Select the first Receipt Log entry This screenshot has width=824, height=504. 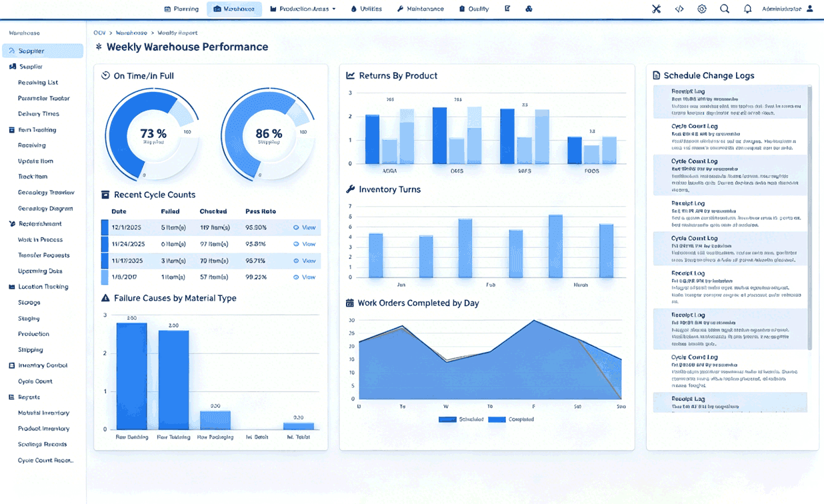coord(730,102)
